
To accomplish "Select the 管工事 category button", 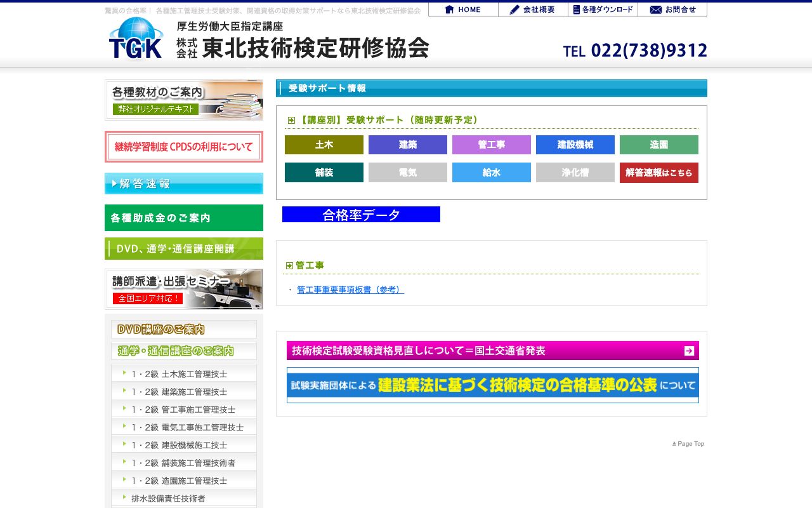I will pos(492,145).
